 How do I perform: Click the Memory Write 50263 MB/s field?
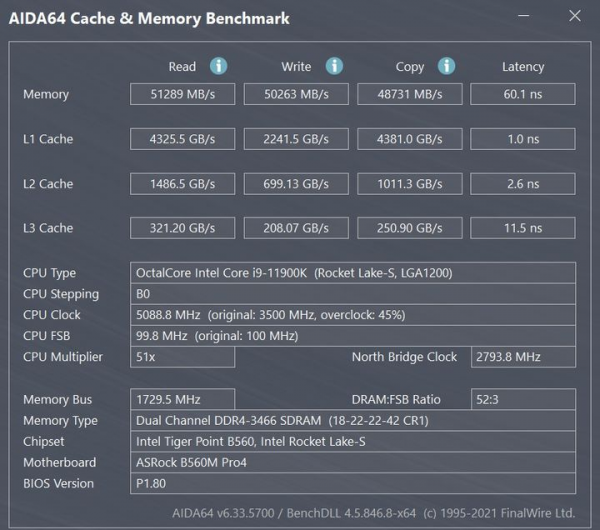tap(296, 94)
